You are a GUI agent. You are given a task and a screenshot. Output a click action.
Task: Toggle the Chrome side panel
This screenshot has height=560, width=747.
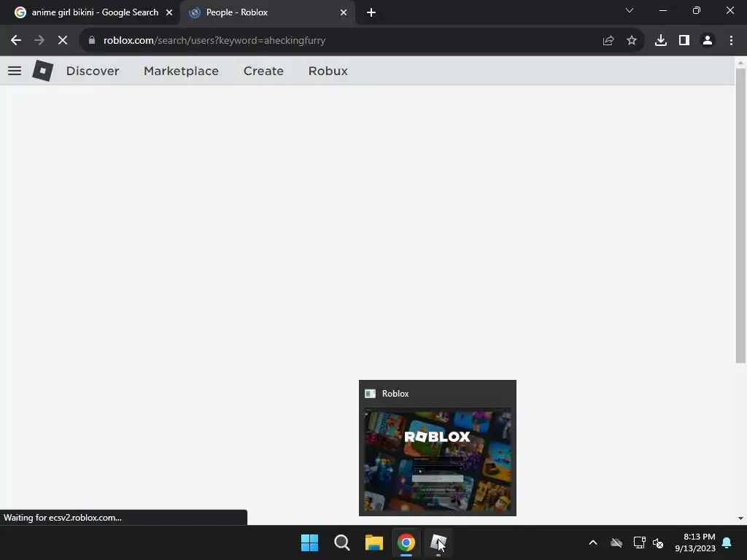(x=684, y=41)
